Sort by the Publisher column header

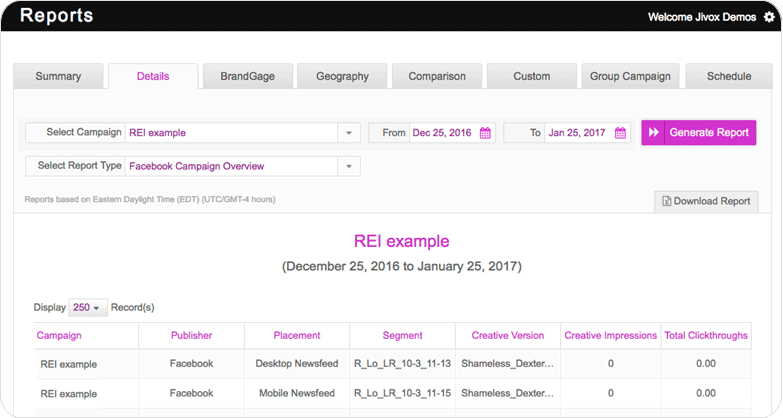[x=191, y=336]
